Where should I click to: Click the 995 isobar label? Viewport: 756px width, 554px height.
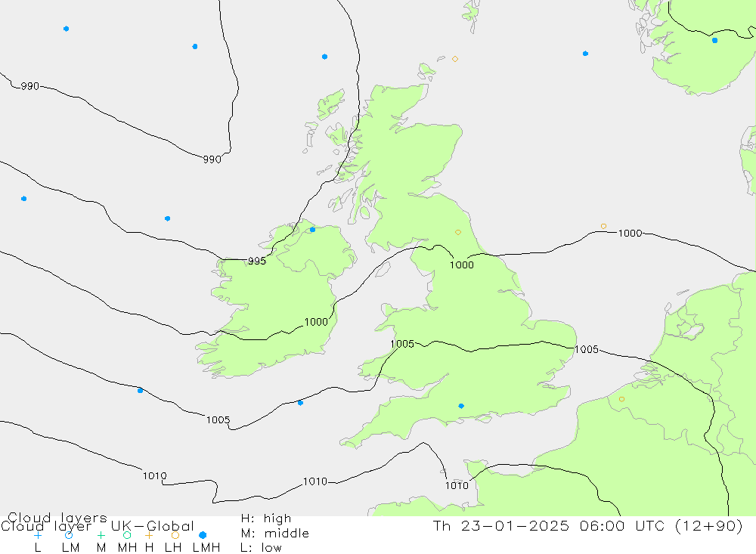pos(256,261)
